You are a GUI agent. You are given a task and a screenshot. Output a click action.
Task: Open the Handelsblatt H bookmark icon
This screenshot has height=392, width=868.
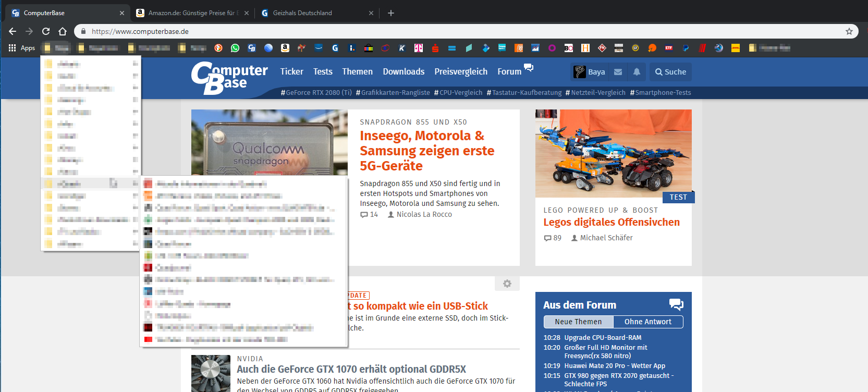(585, 48)
